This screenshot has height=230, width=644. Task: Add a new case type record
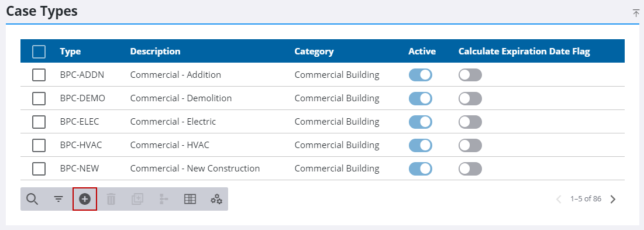pos(85,199)
